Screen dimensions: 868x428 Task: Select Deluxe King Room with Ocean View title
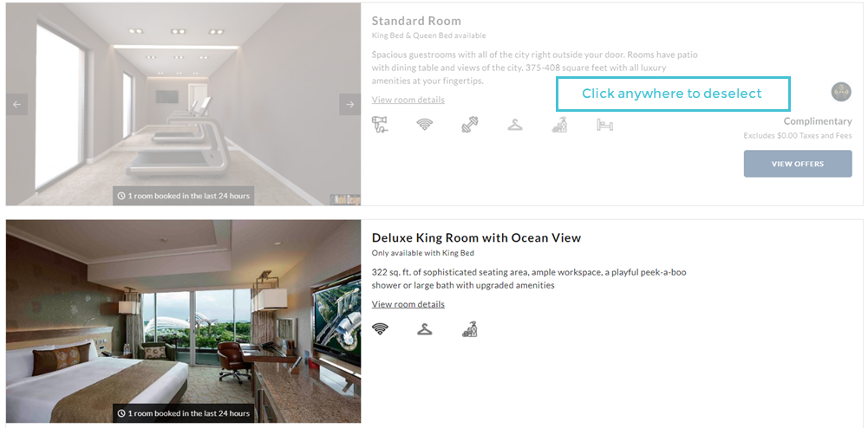coord(477,237)
